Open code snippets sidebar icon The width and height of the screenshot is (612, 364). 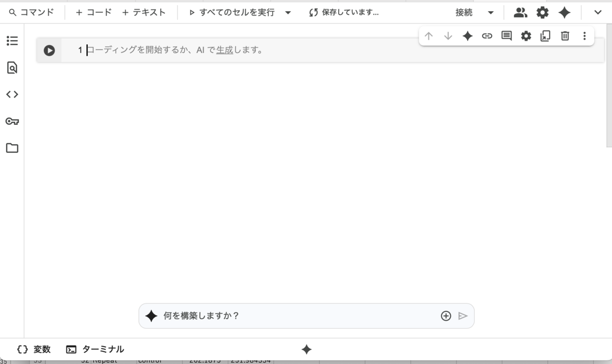12,94
